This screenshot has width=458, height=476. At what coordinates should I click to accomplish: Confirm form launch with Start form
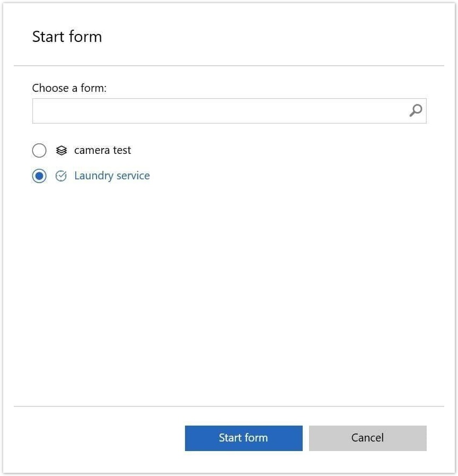pos(243,438)
